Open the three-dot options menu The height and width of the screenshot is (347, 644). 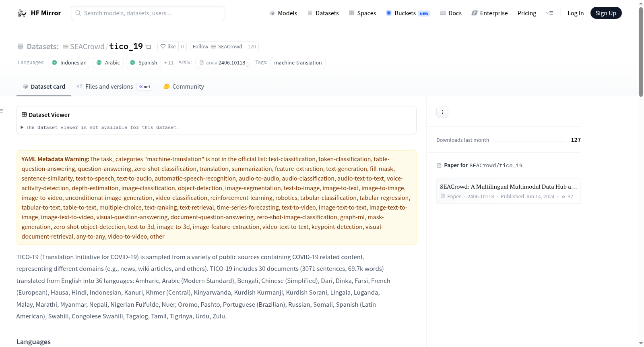442,112
